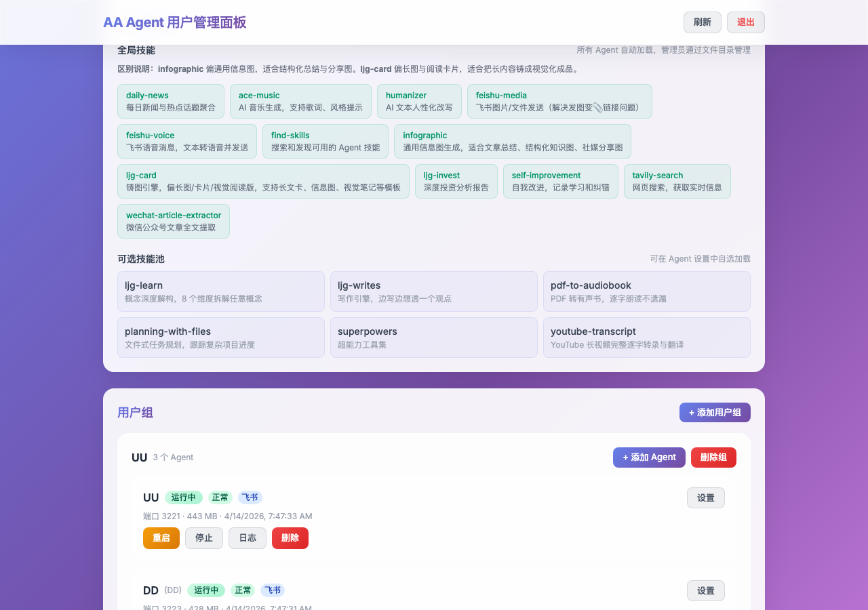Click the ljg-card engine skill card
Viewport: 868px width, 610px height.
coord(263,181)
